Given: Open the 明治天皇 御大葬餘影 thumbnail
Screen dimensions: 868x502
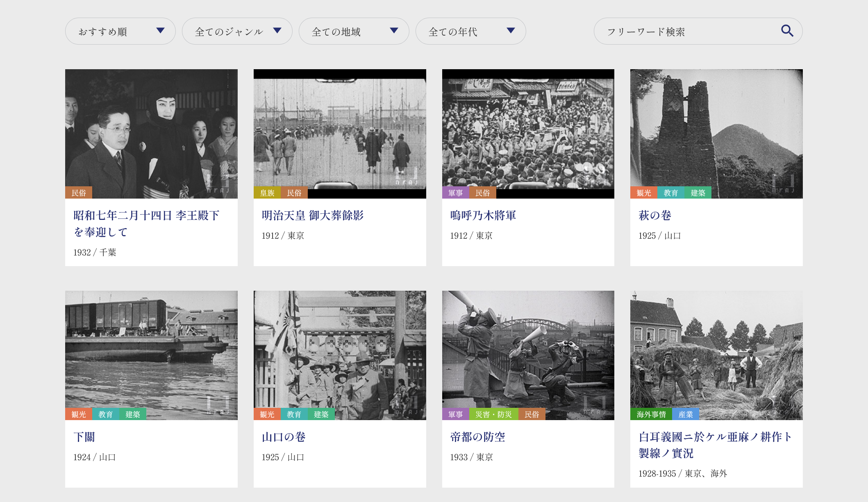Looking at the screenshot, I should (x=340, y=133).
